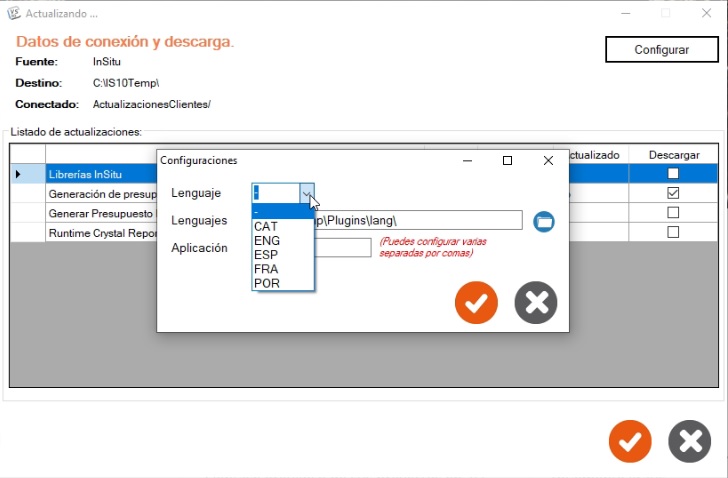Click the Lenguajes path text field
Screen dimensions: 728x478
(418, 220)
